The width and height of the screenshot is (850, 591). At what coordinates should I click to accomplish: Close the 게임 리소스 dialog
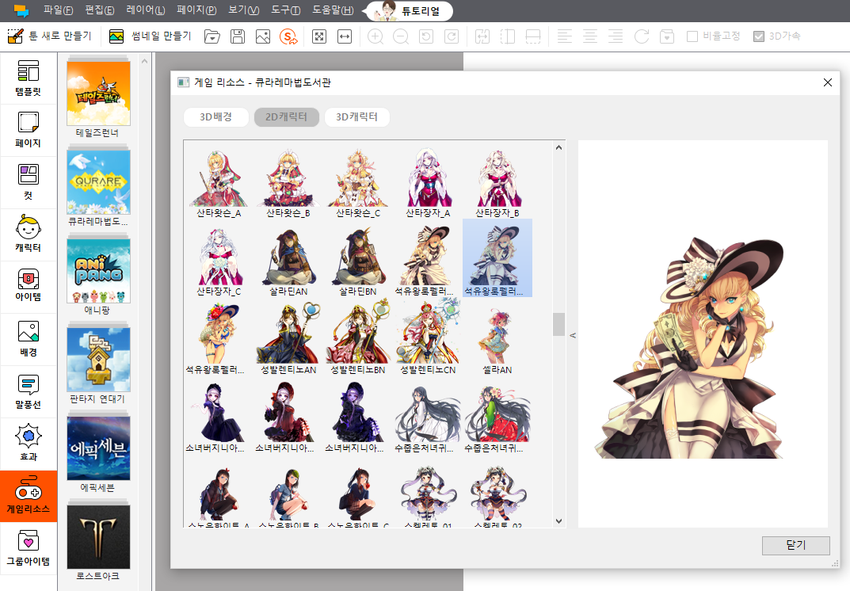[x=827, y=82]
